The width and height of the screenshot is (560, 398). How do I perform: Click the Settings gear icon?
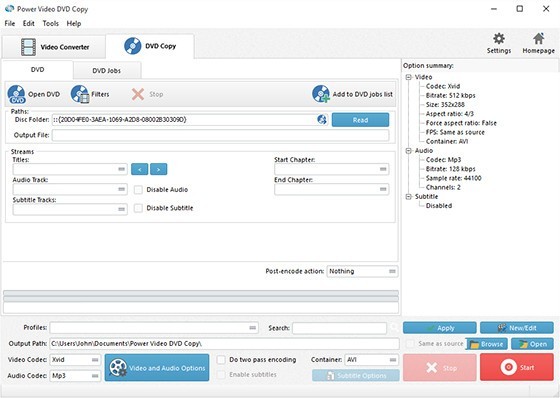[x=499, y=39]
